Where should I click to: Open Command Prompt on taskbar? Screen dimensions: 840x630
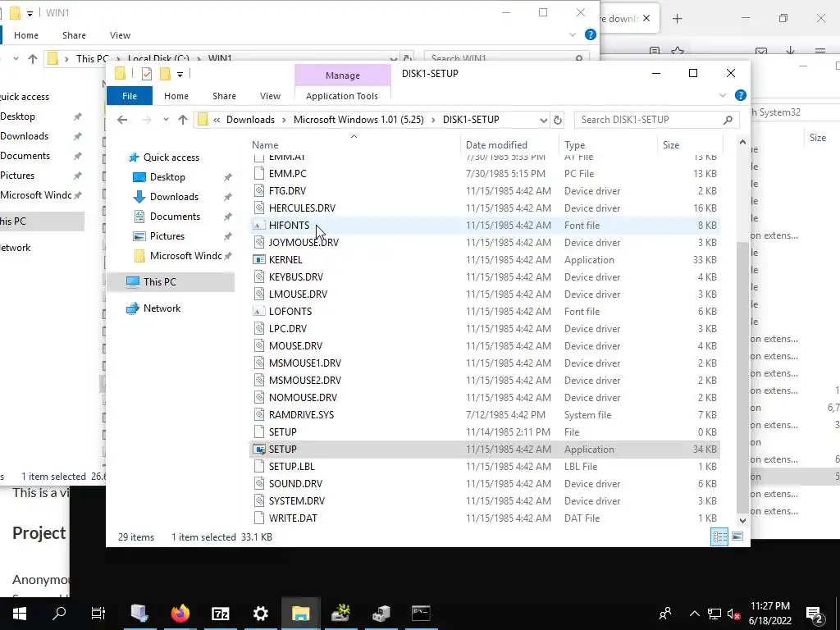[x=421, y=614]
